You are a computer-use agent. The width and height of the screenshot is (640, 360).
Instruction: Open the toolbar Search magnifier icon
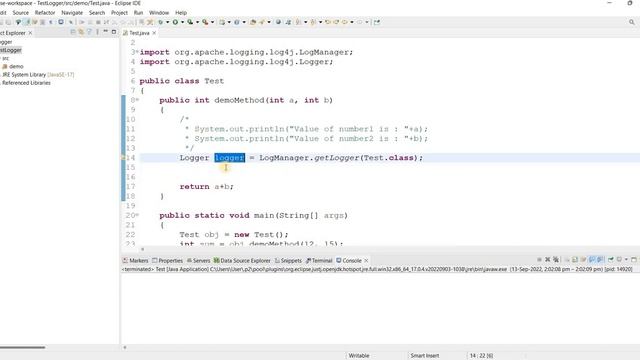631,22
